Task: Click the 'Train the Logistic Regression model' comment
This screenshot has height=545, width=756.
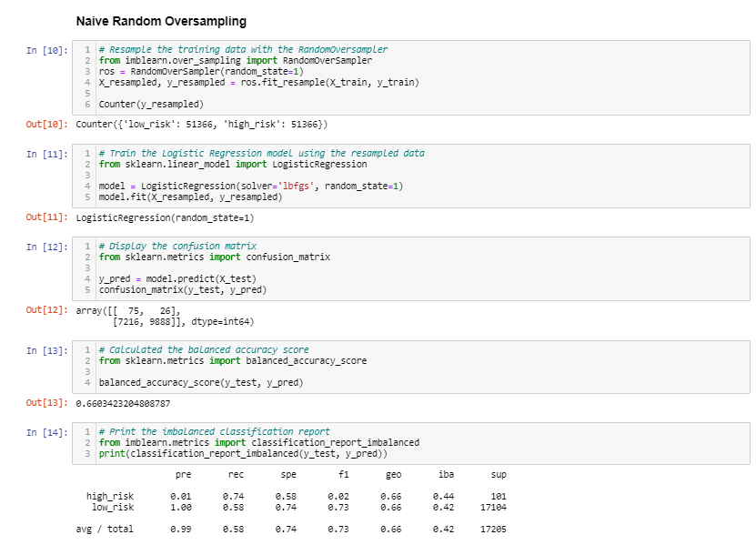Action: pyautogui.click(x=261, y=154)
